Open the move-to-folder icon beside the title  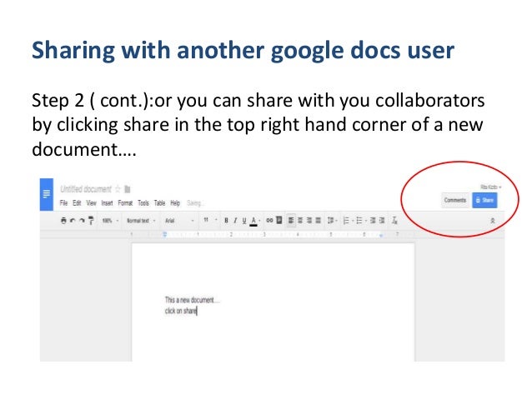(128, 189)
